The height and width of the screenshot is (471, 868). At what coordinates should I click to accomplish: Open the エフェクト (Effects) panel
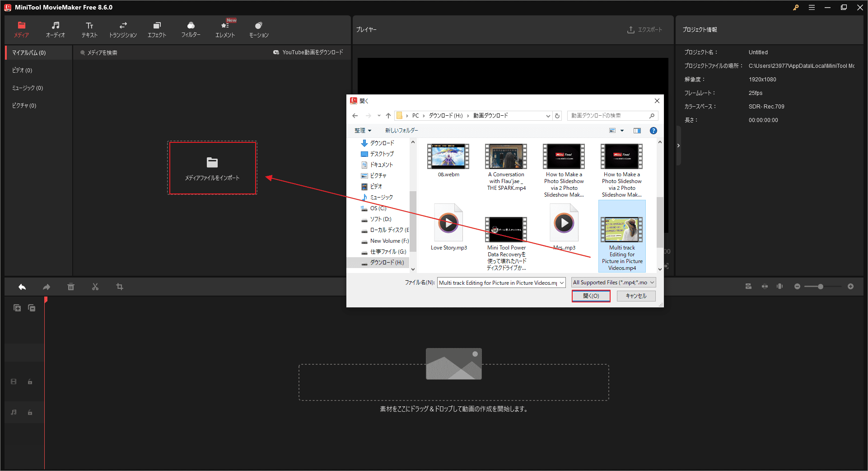pyautogui.click(x=157, y=29)
